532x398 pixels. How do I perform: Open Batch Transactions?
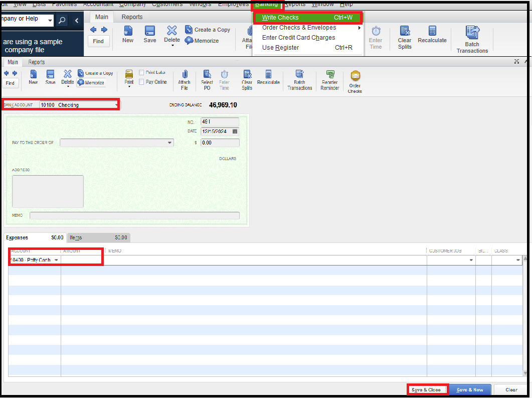point(299,79)
